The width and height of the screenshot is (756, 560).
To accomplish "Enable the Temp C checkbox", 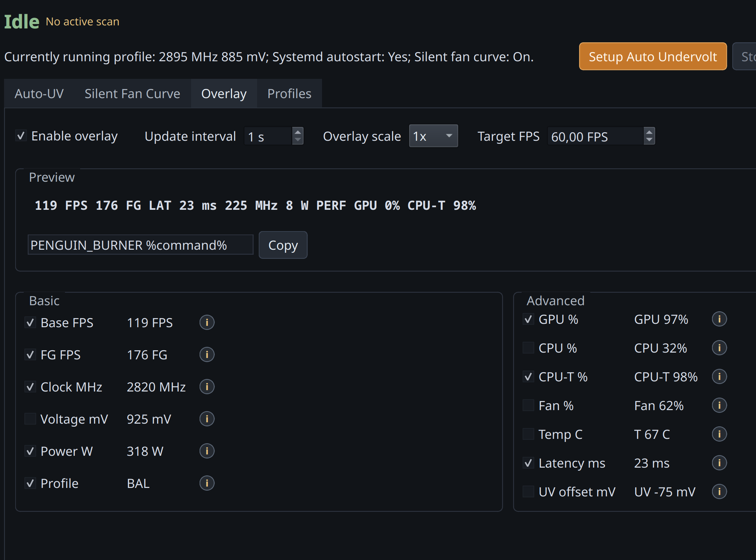I will [x=528, y=434].
